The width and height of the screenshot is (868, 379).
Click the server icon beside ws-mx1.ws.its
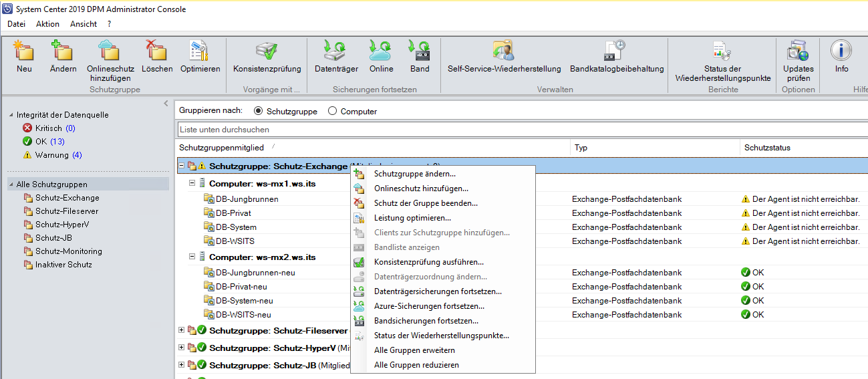(202, 182)
